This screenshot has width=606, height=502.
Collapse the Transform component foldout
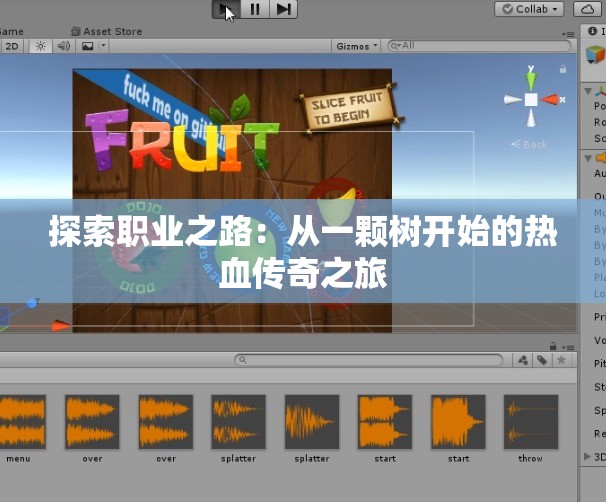point(588,91)
